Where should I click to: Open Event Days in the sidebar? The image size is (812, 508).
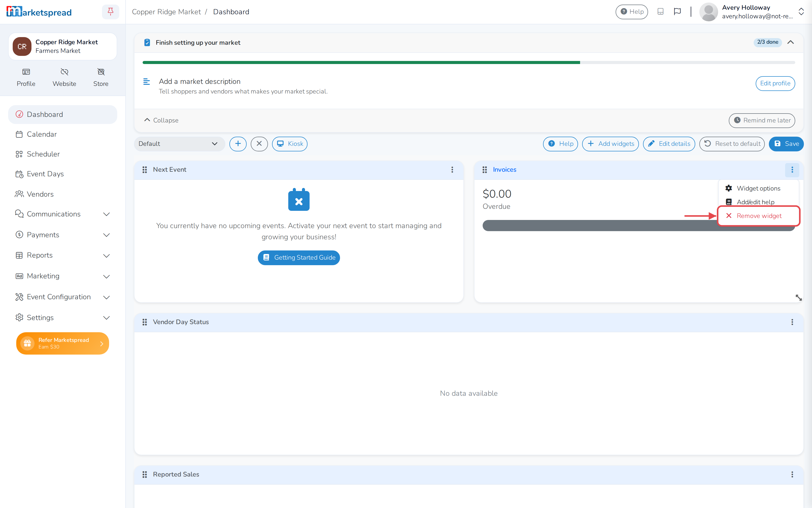click(x=63, y=174)
